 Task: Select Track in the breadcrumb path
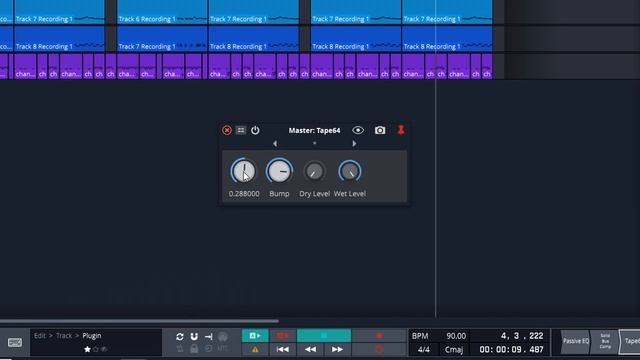(x=64, y=336)
